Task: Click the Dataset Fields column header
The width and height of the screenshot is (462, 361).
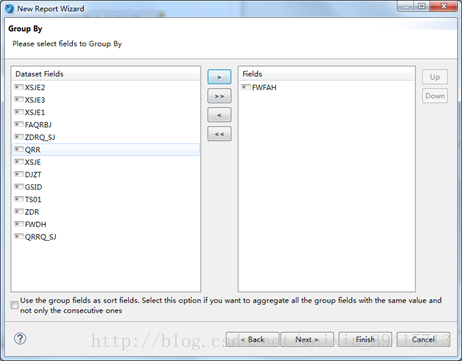Action: (x=106, y=74)
